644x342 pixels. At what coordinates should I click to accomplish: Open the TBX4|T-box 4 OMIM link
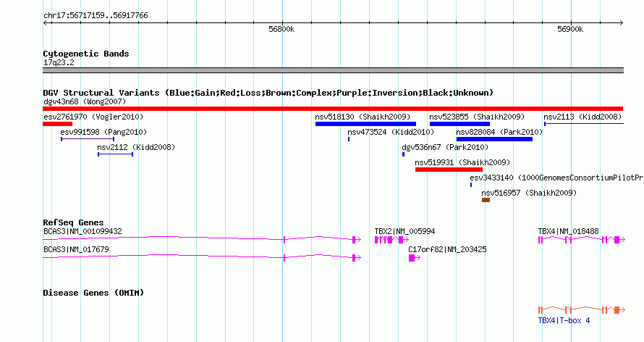tap(564, 320)
